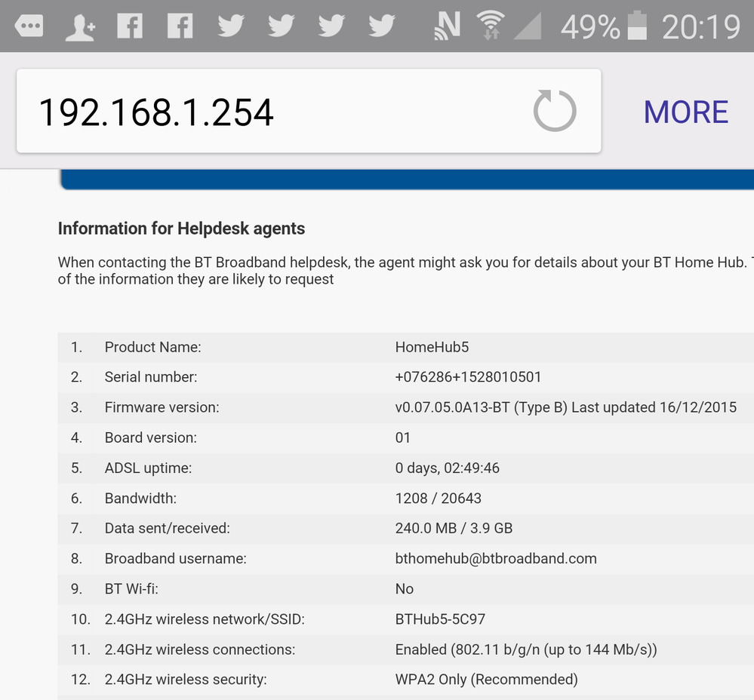The width and height of the screenshot is (754, 700).
Task: Select the 'Bandwidth:' label
Action: click(140, 498)
